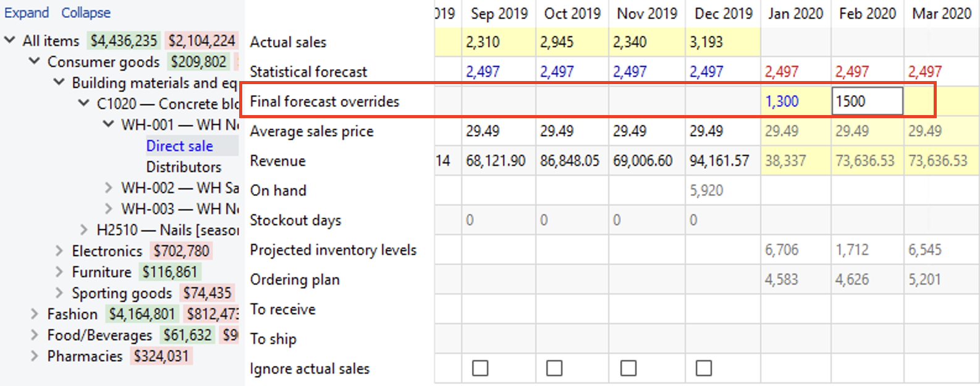Viewport: 980px width, 386px height.
Task: Select the Furniture category
Action: click(x=101, y=272)
